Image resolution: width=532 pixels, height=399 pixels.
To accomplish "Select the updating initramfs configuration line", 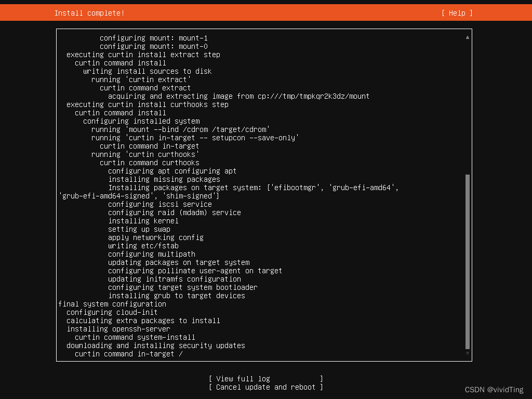I will 174,279.
